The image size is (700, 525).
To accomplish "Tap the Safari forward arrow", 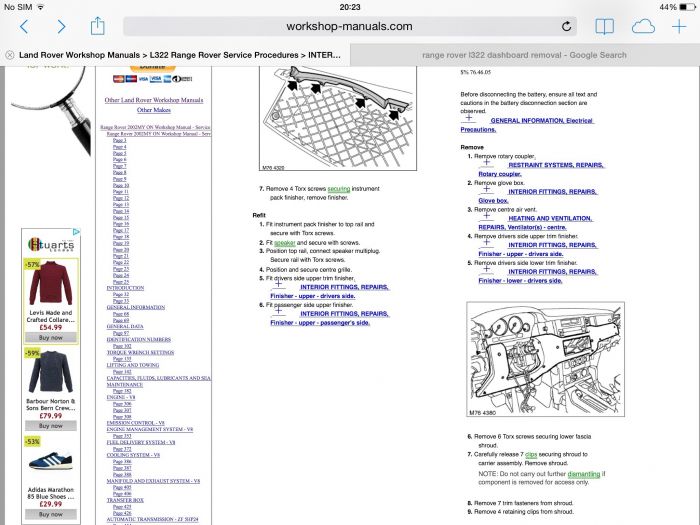I will point(61,27).
